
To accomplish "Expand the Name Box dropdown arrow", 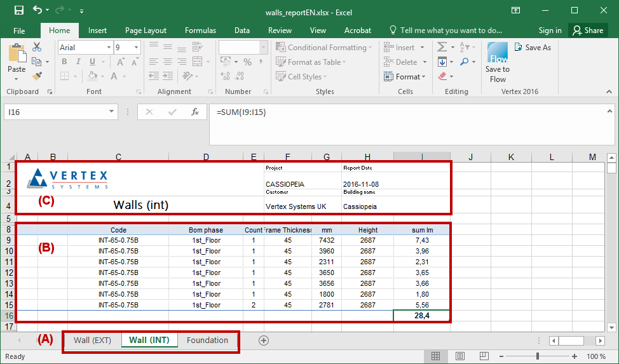I will [112, 112].
